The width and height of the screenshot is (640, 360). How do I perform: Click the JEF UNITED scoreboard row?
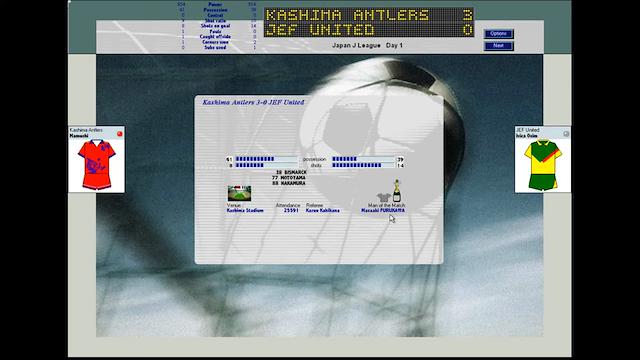369,30
